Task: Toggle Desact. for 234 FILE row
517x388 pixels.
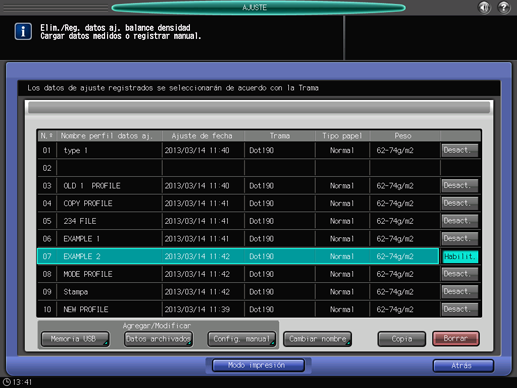Action: [x=460, y=221]
